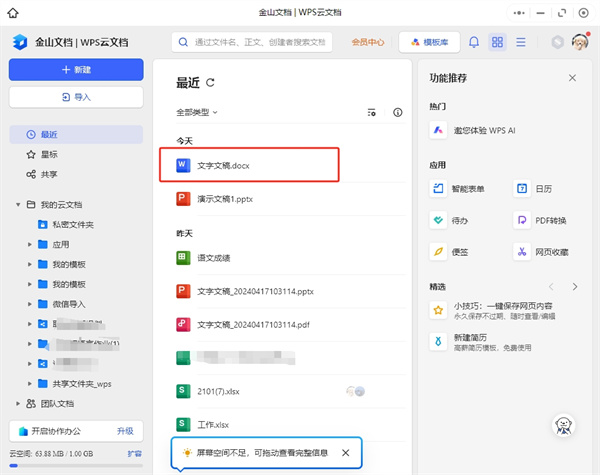Viewport: 600px width, 475px height.
Task: Open 私密文件夹 folder
Action: coord(73,225)
